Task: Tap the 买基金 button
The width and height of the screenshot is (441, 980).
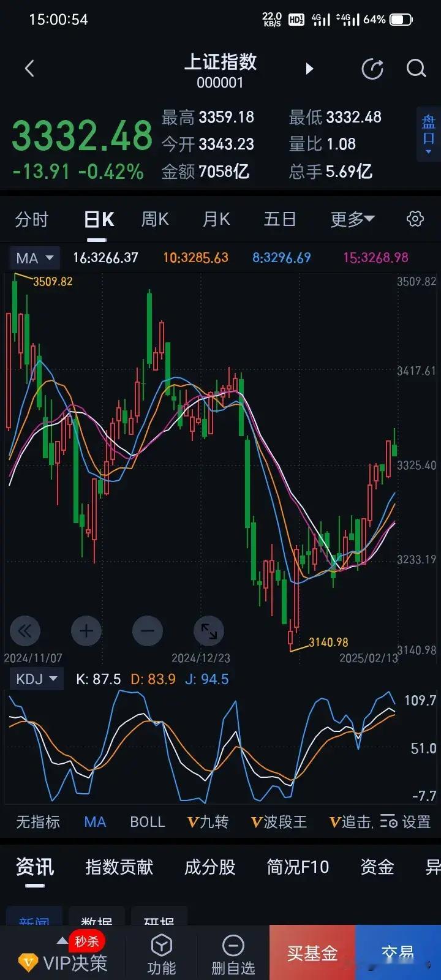Action: click(x=312, y=953)
